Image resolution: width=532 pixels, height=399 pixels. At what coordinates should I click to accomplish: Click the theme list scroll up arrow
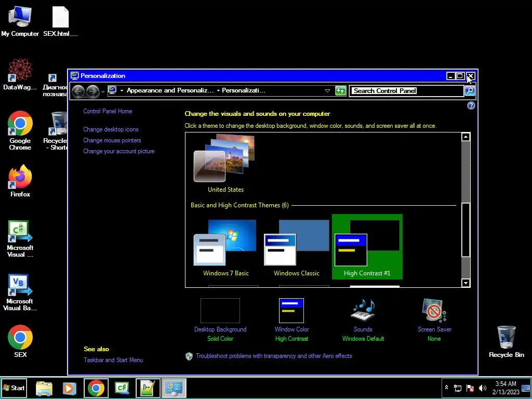(x=466, y=137)
